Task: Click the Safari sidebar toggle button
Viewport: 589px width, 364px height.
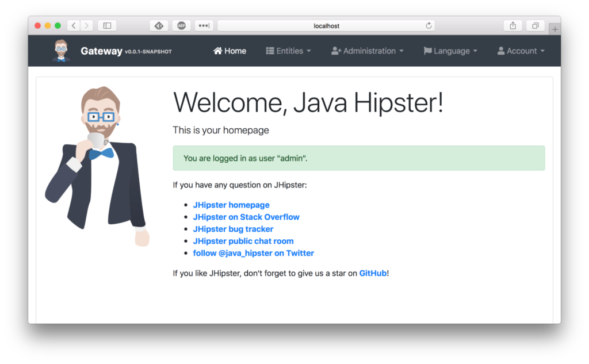Action: coord(107,25)
